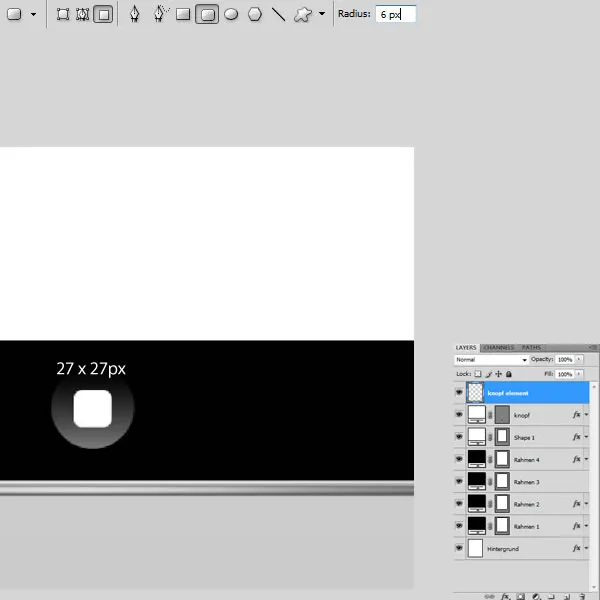Image resolution: width=600 pixels, height=600 pixels.
Task: Choose the Polygon shape tool
Action: pyautogui.click(x=255, y=15)
